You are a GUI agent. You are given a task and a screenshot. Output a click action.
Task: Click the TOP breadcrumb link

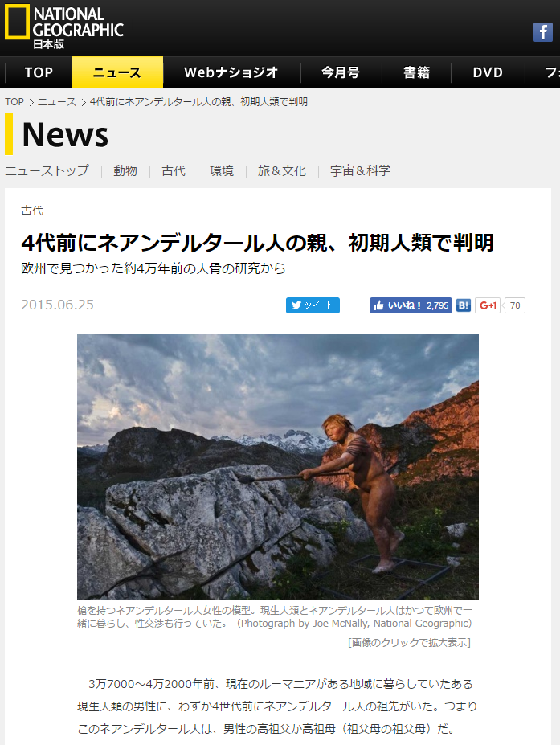coord(14,102)
